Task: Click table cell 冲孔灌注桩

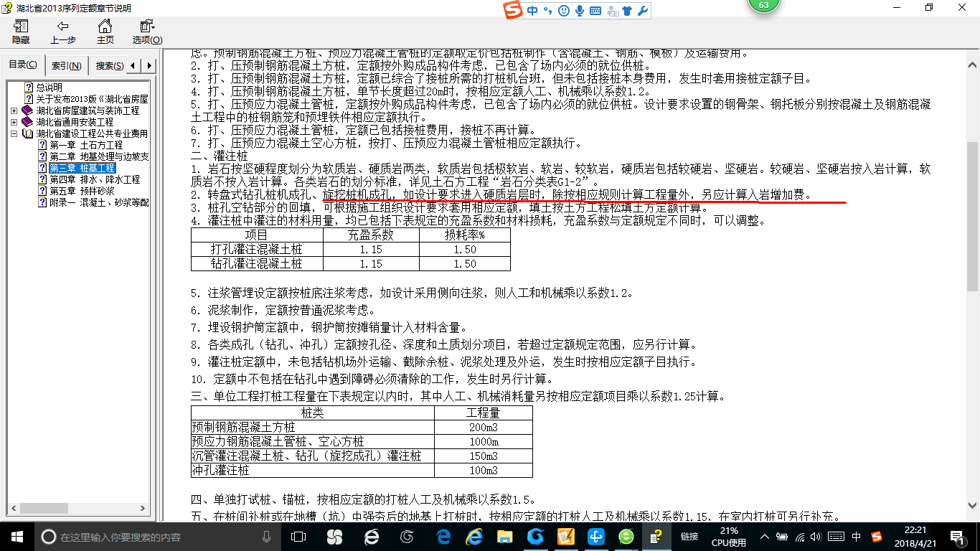Action: click(x=313, y=470)
